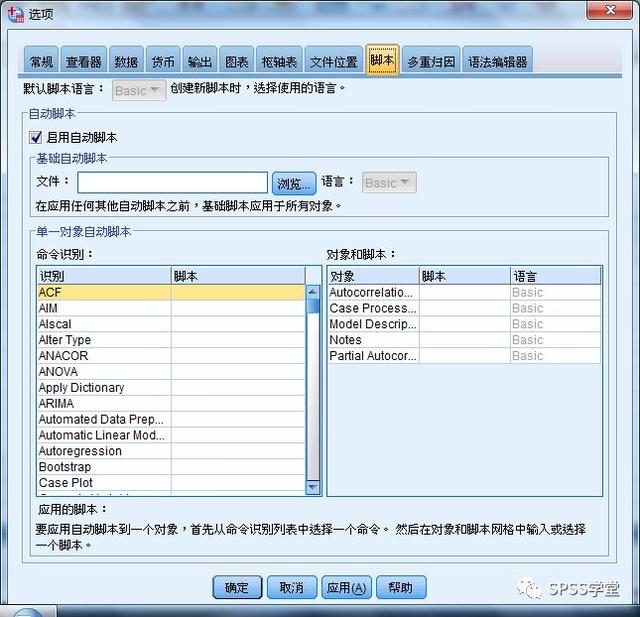The width and height of the screenshot is (640, 617).
Task: Switch to the 多重归因 tab
Action: tap(431, 61)
